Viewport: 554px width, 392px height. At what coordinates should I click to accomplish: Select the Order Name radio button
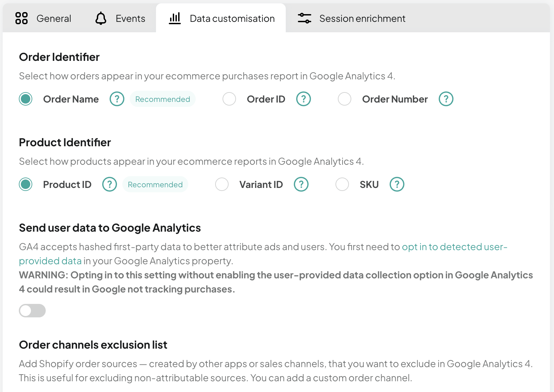pos(26,99)
